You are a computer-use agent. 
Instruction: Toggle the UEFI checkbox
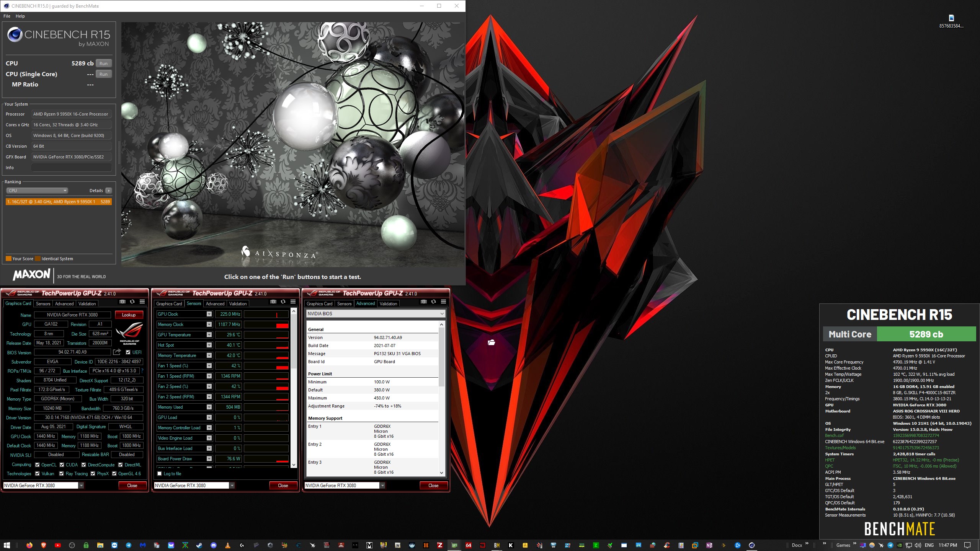(x=128, y=352)
